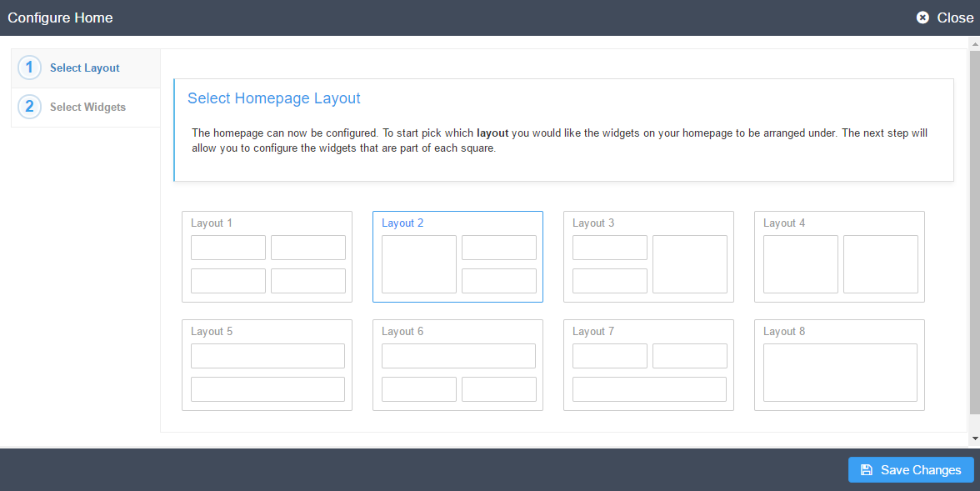Click the close X circle icon

pyautogui.click(x=922, y=18)
